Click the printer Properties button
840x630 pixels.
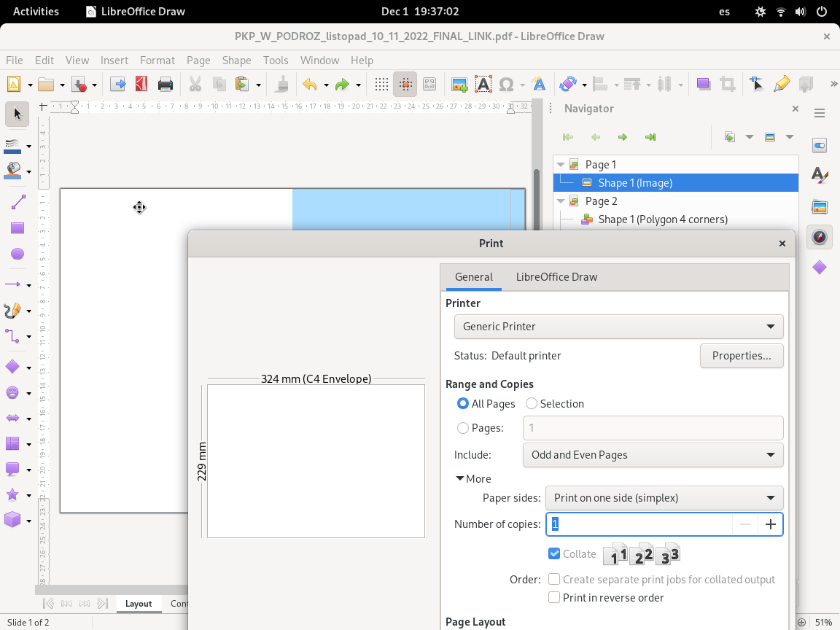tap(742, 356)
